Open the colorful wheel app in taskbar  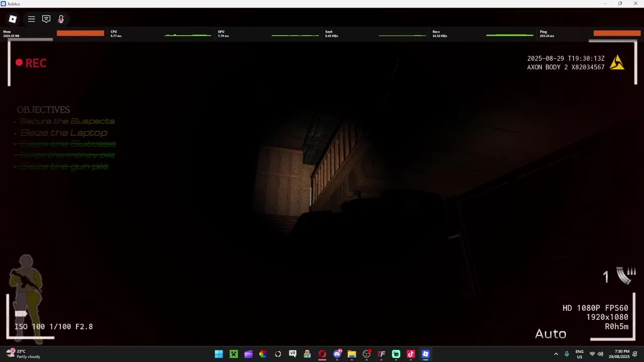[x=263, y=354]
